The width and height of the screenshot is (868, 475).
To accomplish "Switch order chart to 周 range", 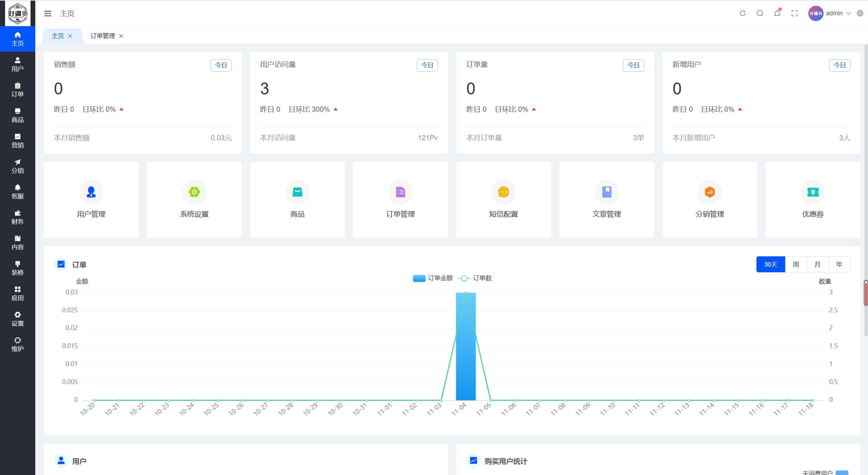I will click(796, 264).
